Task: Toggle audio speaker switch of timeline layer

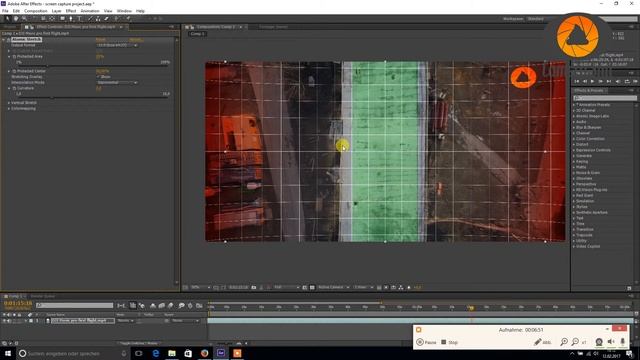Action: (x=9, y=321)
